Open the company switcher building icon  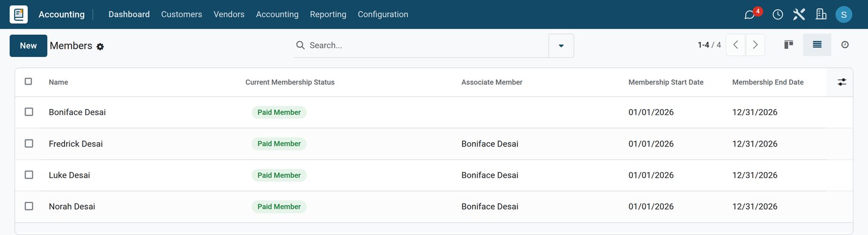pos(821,15)
